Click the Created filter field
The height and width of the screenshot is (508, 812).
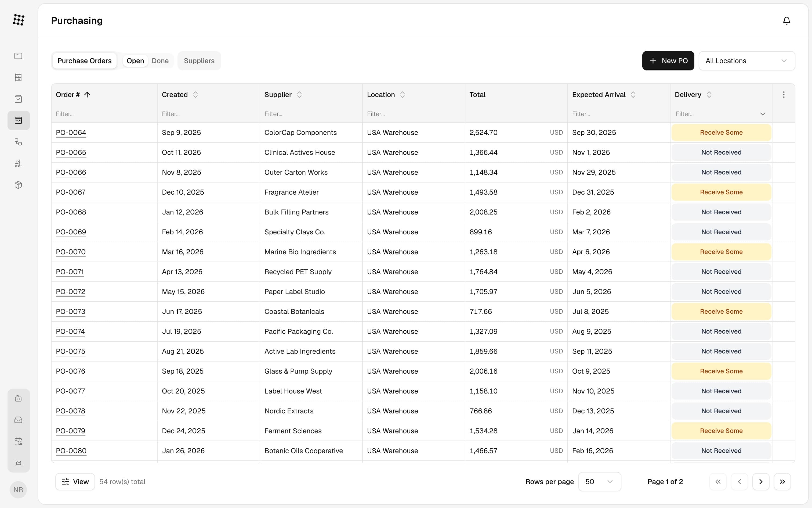coord(208,114)
